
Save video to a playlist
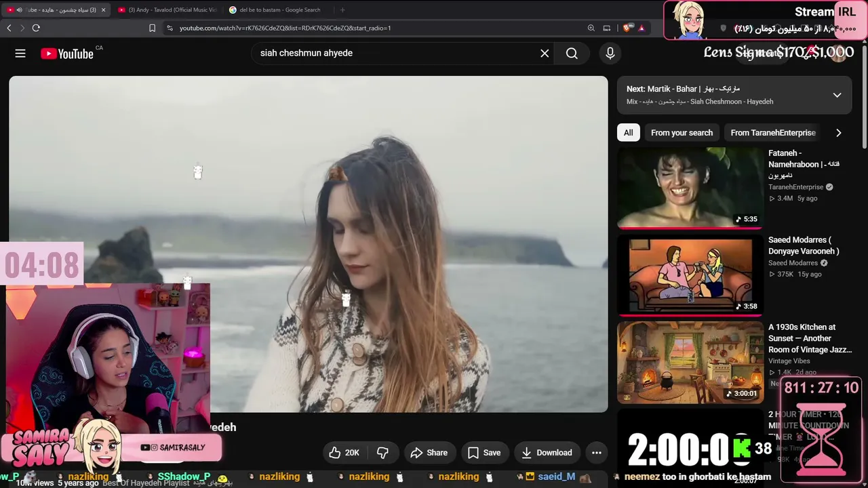484,453
